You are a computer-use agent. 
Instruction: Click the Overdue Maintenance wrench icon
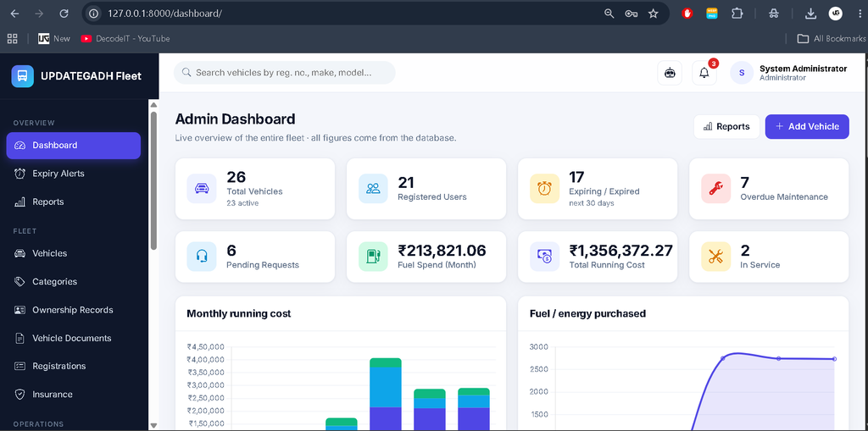(715, 188)
